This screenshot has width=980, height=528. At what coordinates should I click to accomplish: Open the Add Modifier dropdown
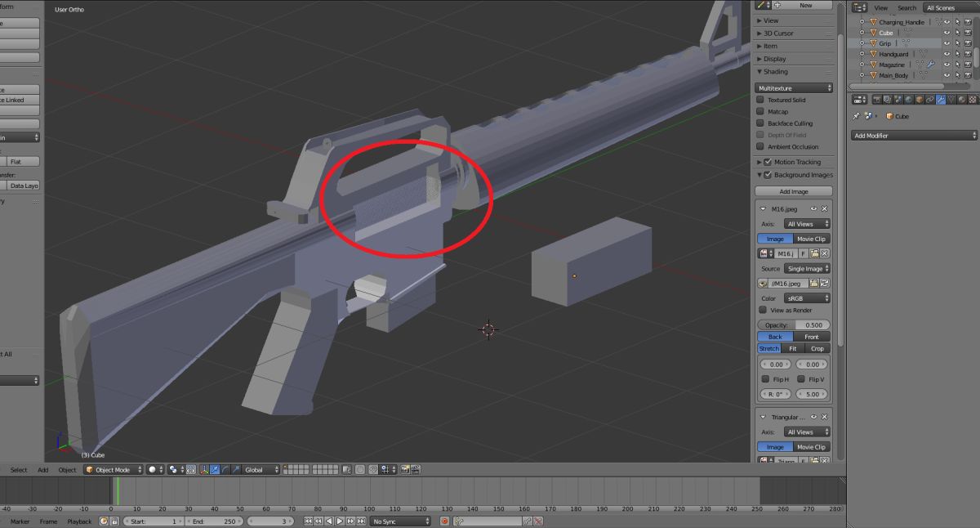click(914, 136)
